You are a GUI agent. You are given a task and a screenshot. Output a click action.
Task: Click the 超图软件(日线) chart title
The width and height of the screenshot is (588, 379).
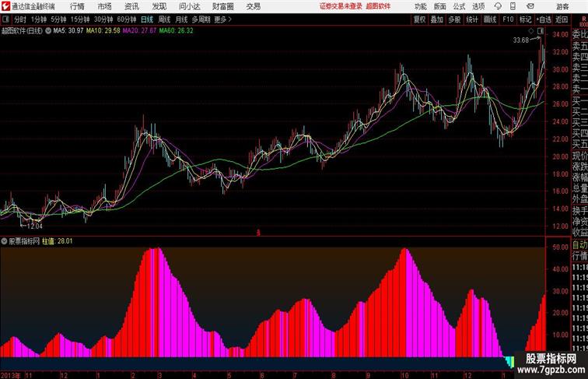coord(22,31)
